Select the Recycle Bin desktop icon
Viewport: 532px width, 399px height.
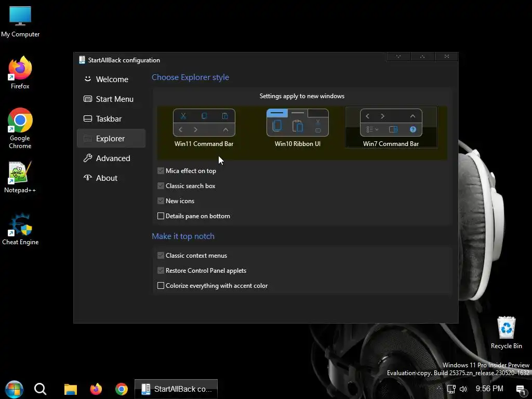tap(506, 332)
